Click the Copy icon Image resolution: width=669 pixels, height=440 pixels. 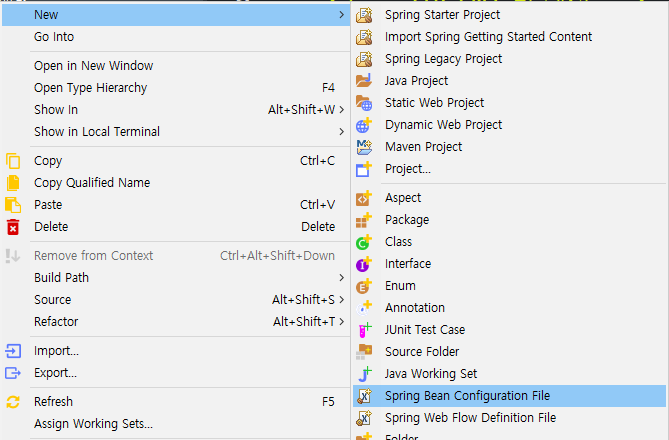pyautogui.click(x=13, y=161)
